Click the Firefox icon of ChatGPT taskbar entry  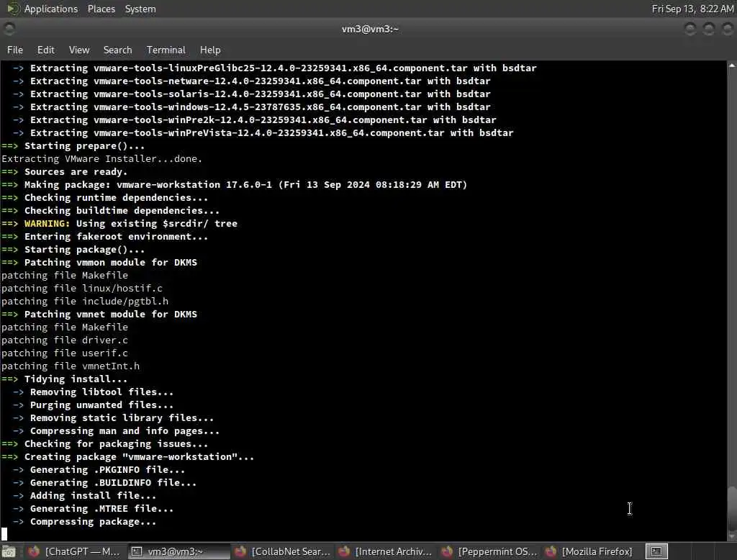point(34,551)
